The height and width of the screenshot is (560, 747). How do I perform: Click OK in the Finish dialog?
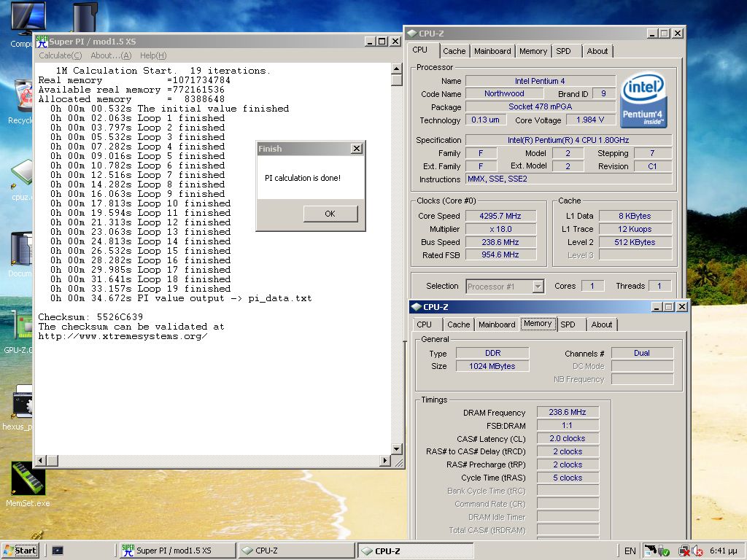[x=330, y=214]
